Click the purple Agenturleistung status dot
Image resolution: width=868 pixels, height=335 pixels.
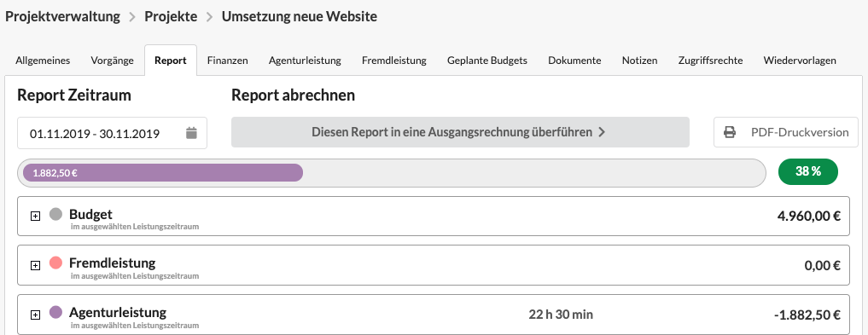(55, 312)
